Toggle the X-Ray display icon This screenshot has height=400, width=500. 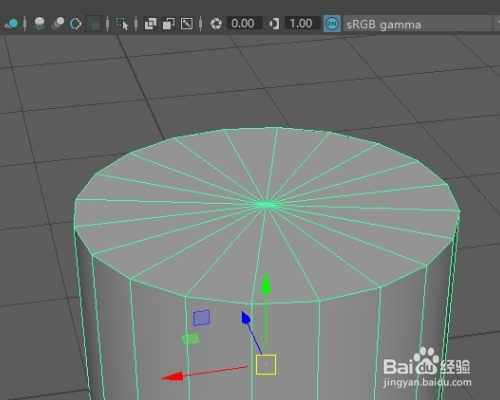click(x=150, y=24)
